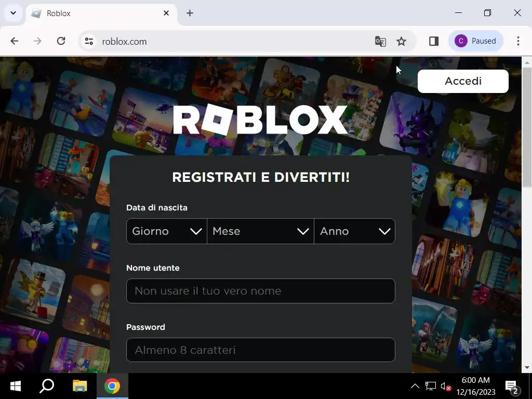The width and height of the screenshot is (532, 399).
Task: View site information icon in address bar
Action: click(x=89, y=42)
